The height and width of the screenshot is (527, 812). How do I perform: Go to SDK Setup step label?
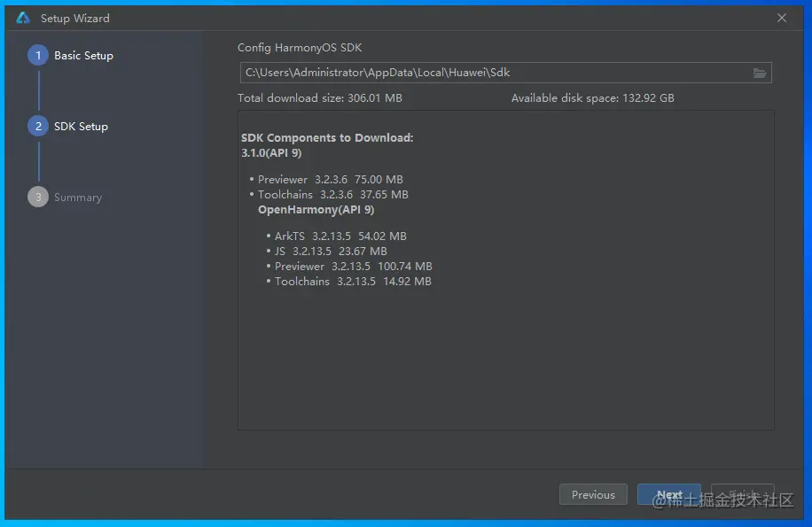pos(81,126)
